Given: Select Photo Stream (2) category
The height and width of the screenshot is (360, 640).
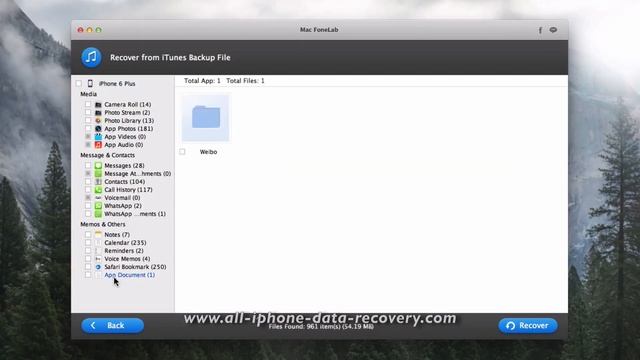Looking at the screenshot, I should (x=127, y=113).
